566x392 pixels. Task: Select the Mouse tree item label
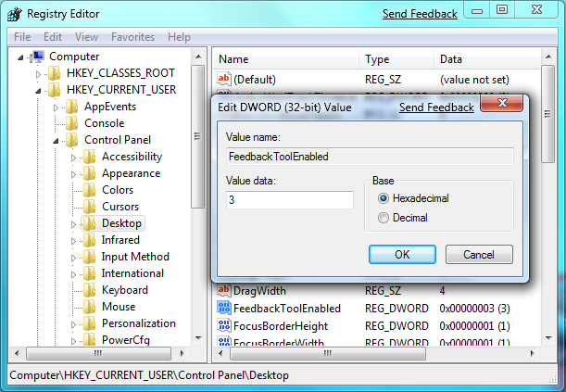pos(119,307)
